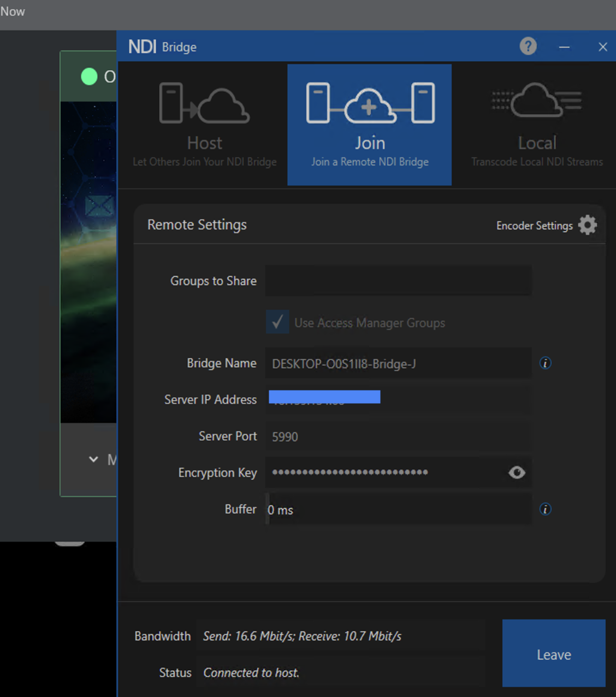Toggle Use Access Manager Groups checkbox
The height and width of the screenshot is (697, 616).
pos(277,322)
